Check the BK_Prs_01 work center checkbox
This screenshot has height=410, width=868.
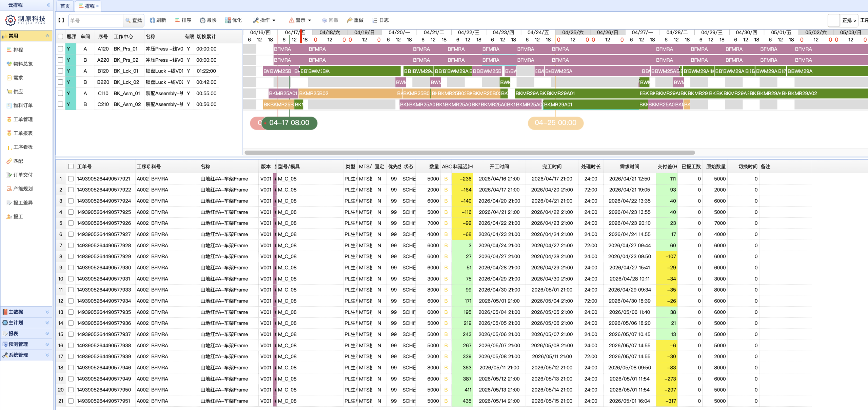point(60,49)
